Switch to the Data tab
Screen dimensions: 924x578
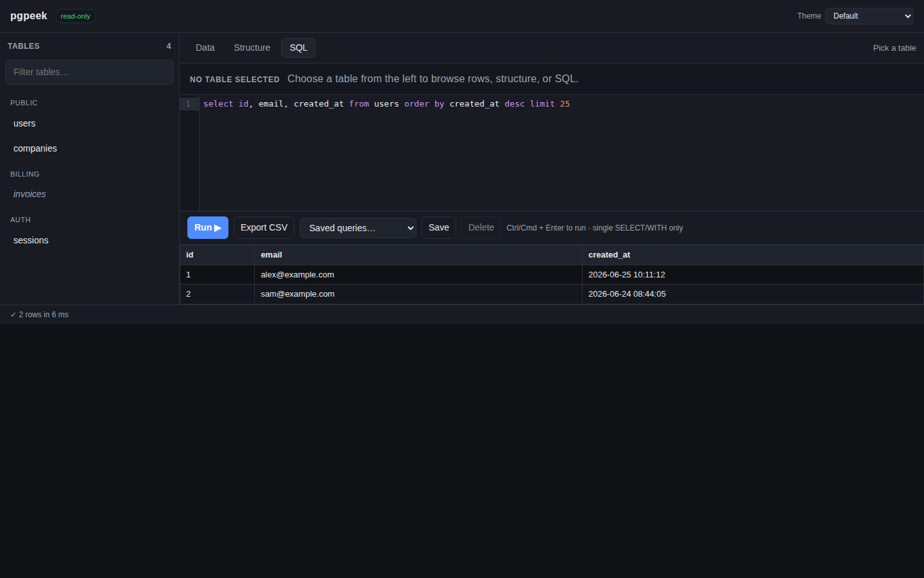pos(205,48)
